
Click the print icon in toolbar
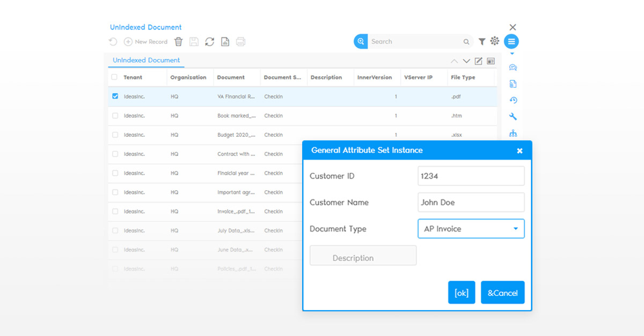tap(240, 42)
